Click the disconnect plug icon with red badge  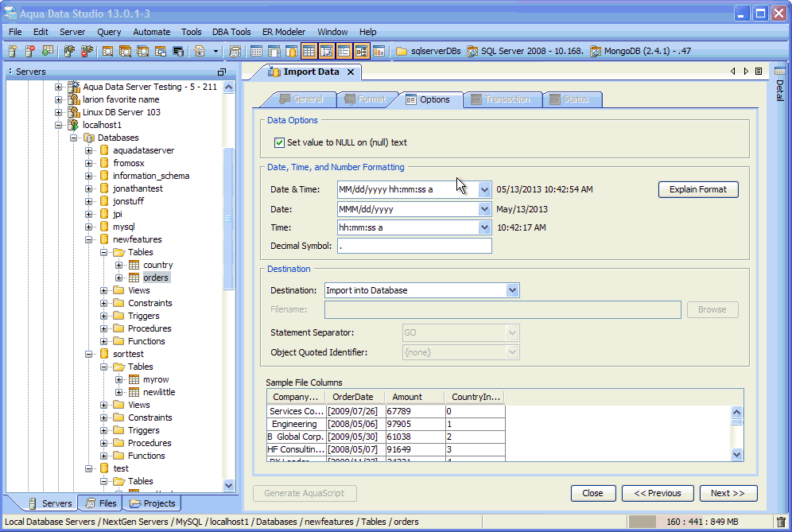click(87, 51)
